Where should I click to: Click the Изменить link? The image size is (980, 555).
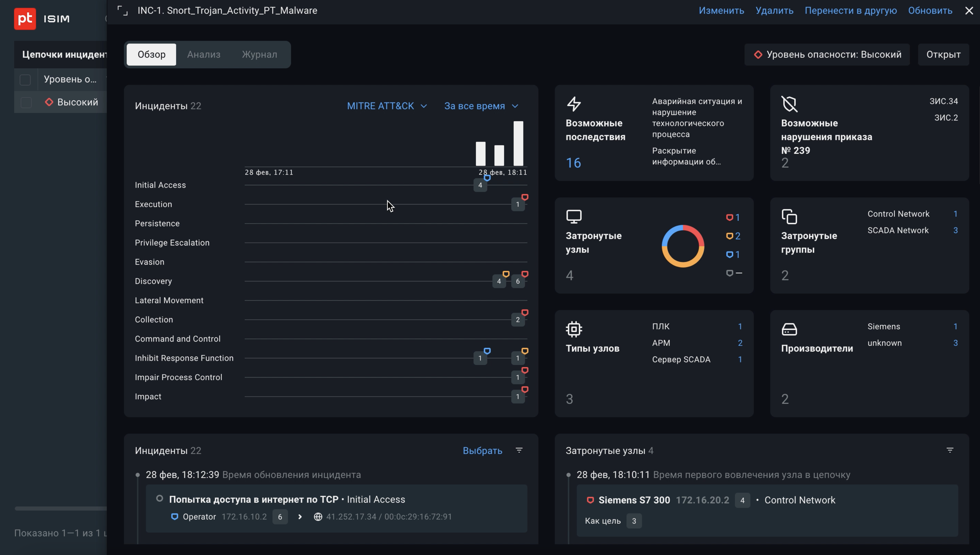click(x=721, y=11)
